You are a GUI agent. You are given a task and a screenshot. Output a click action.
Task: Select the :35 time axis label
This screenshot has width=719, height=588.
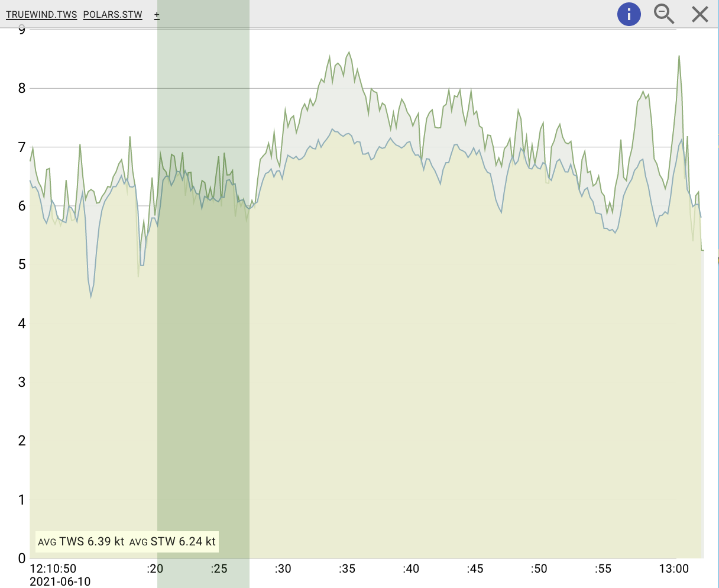click(347, 568)
